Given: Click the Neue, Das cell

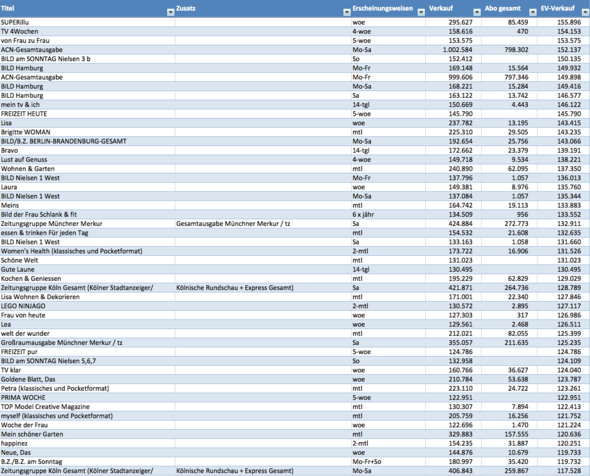Looking at the screenshot, I should [87, 452].
